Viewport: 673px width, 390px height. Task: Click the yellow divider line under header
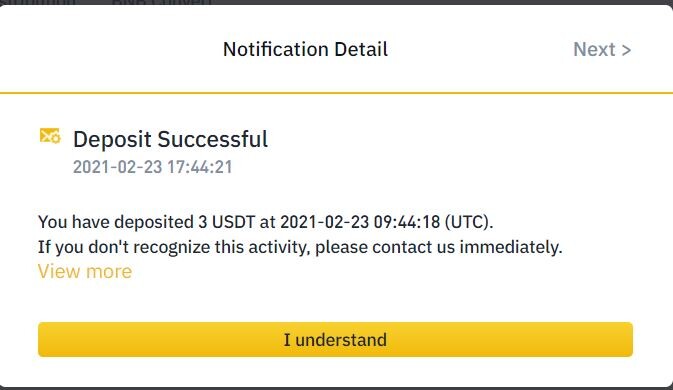336,93
